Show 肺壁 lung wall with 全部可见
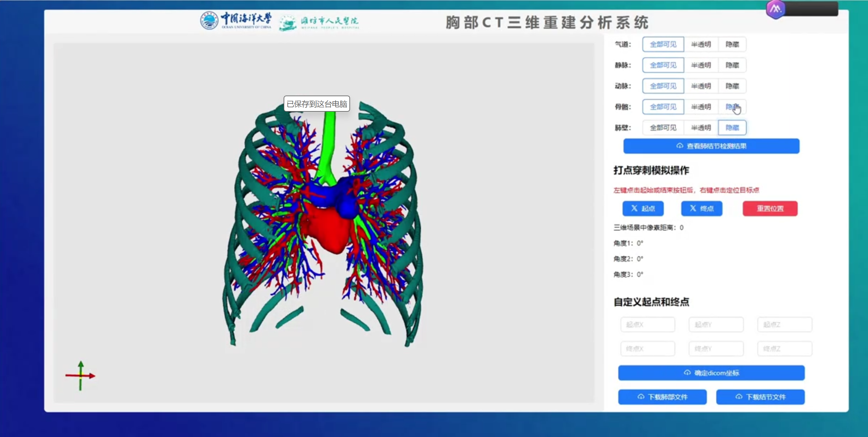Viewport: 868px width, 437px height. [663, 128]
